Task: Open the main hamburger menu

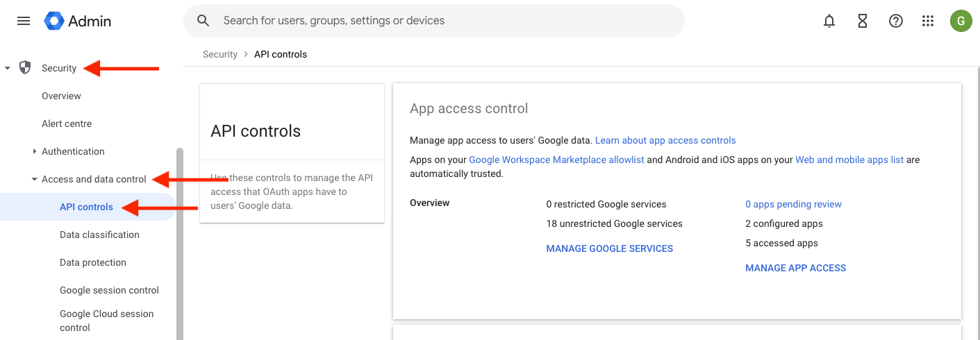Action: (x=24, y=21)
